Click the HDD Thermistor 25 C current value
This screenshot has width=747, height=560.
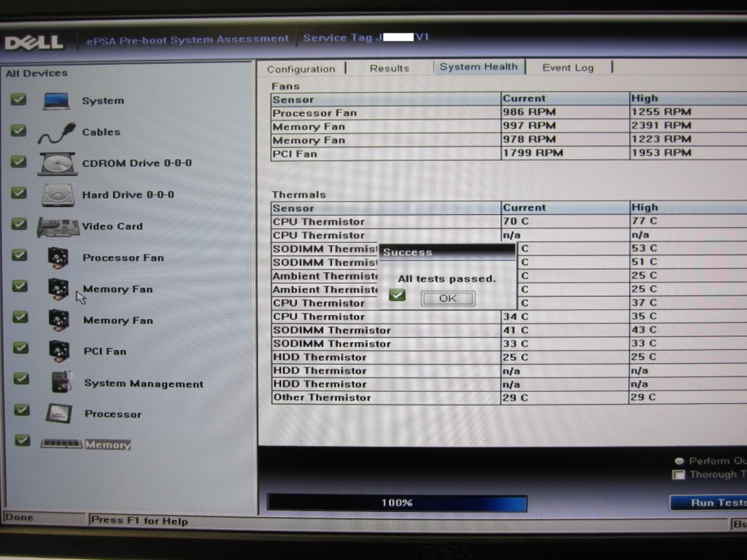(516, 357)
